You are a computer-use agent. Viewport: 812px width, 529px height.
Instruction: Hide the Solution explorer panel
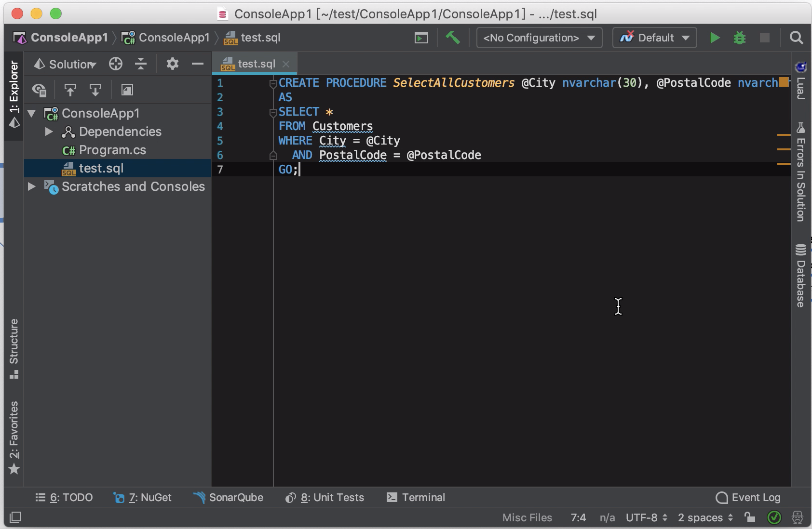pos(198,64)
